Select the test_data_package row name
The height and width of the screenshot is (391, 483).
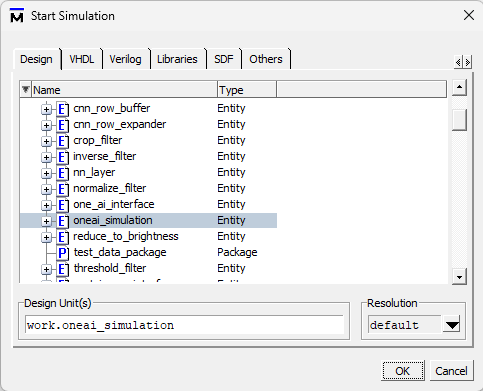click(120, 252)
